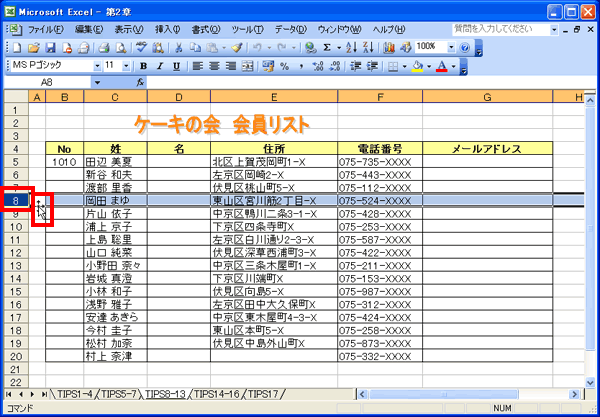Increase decimal places
Viewport: 600px width, 417px height.
[x=318, y=67]
